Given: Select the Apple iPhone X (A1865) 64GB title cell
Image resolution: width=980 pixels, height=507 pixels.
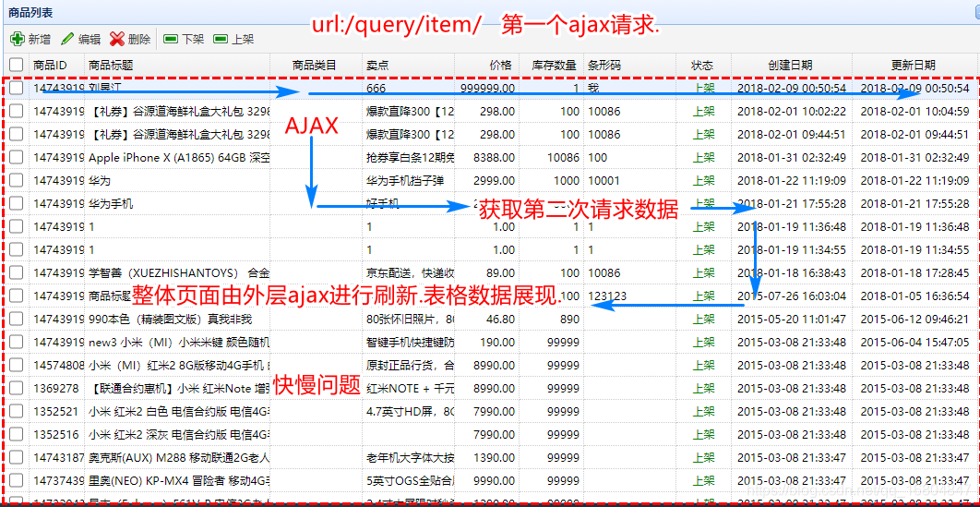Looking at the screenshot, I should coord(179,158).
